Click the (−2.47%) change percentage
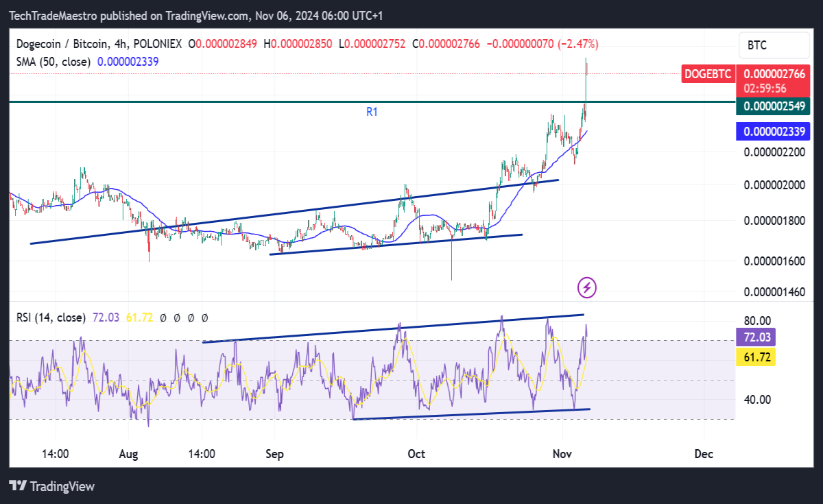 [579, 44]
